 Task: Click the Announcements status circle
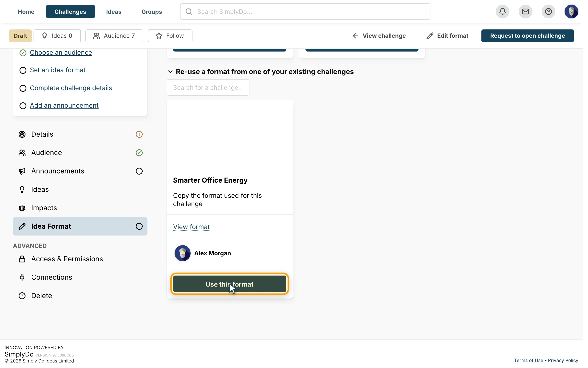(139, 171)
